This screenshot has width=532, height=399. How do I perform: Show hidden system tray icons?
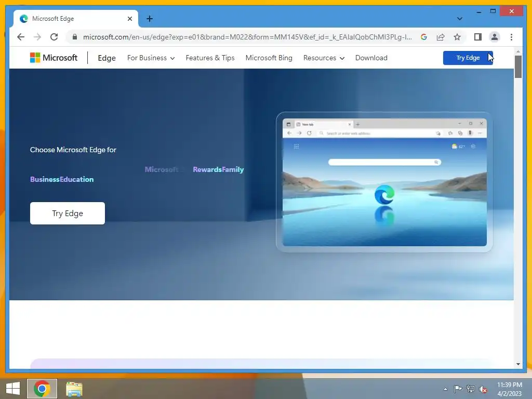[445, 389]
